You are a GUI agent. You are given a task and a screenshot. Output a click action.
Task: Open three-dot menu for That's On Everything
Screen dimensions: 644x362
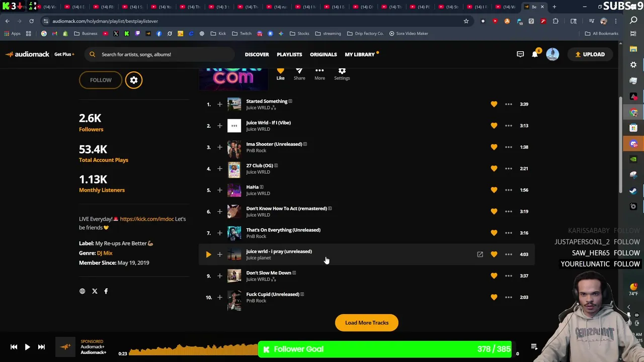(x=509, y=233)
